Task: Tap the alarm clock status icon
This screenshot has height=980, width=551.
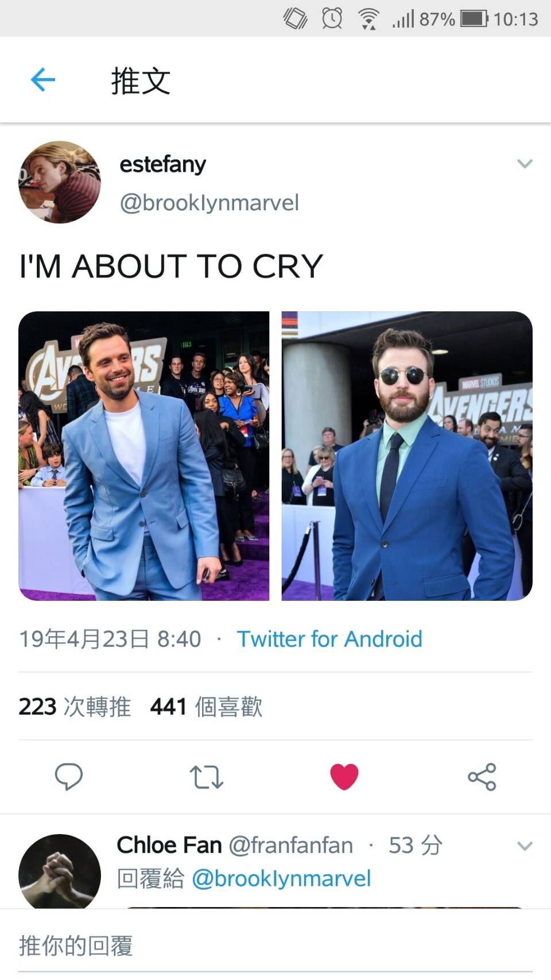Action: click(x=332, y=18)
